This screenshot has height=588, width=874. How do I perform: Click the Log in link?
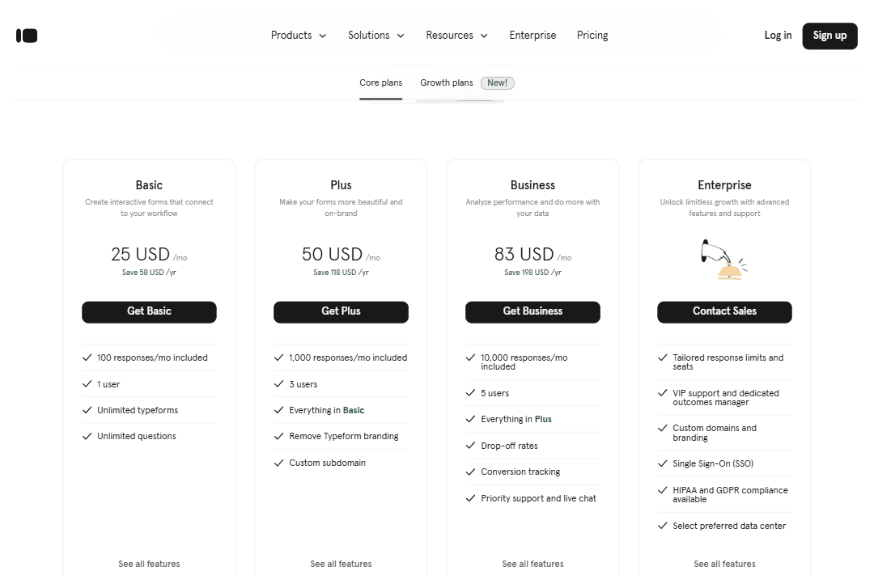point(778,36)
